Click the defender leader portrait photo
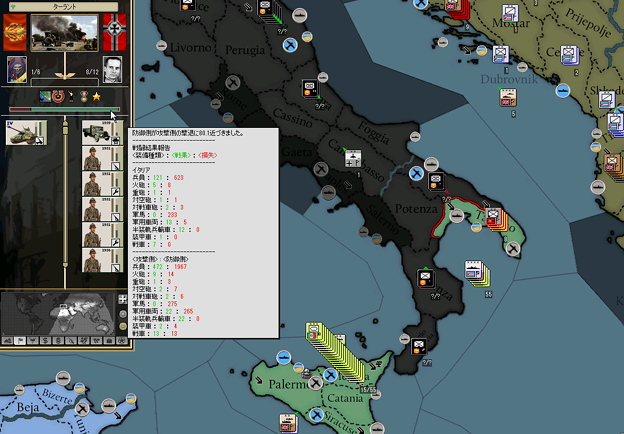The height and width of the screenshot is (434, 624). [x=113, y=70]
